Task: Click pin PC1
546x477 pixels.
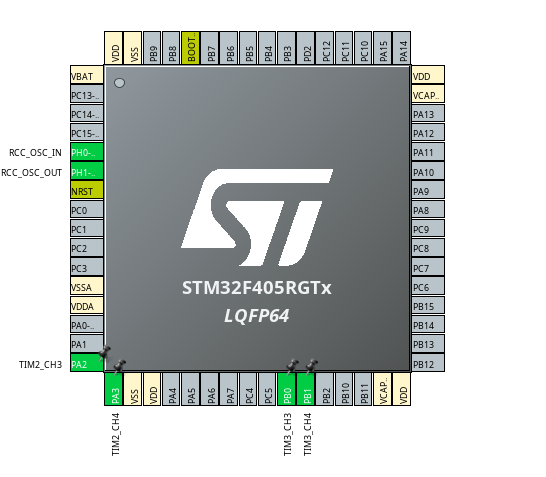Action: [87, 229]
